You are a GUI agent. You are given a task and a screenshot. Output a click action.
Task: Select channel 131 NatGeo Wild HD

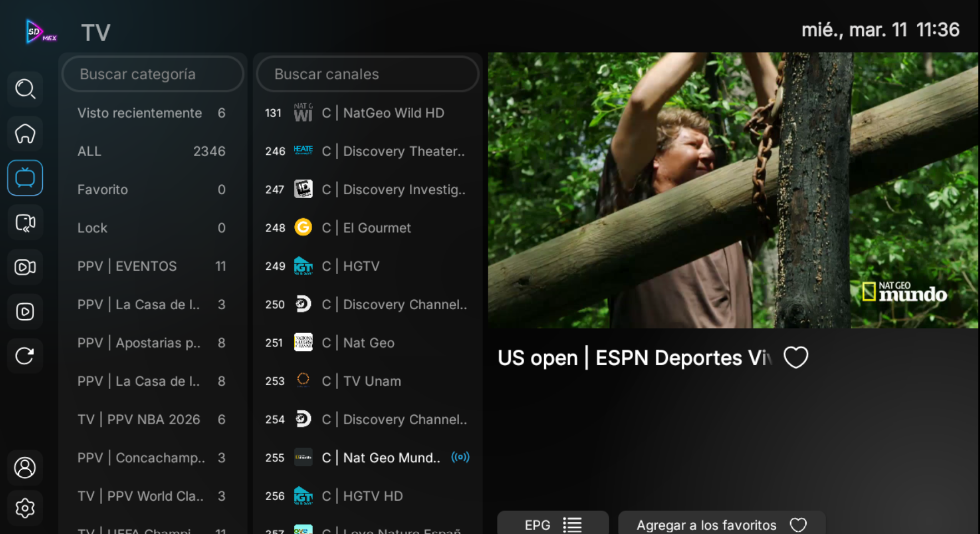click(367, 113)
